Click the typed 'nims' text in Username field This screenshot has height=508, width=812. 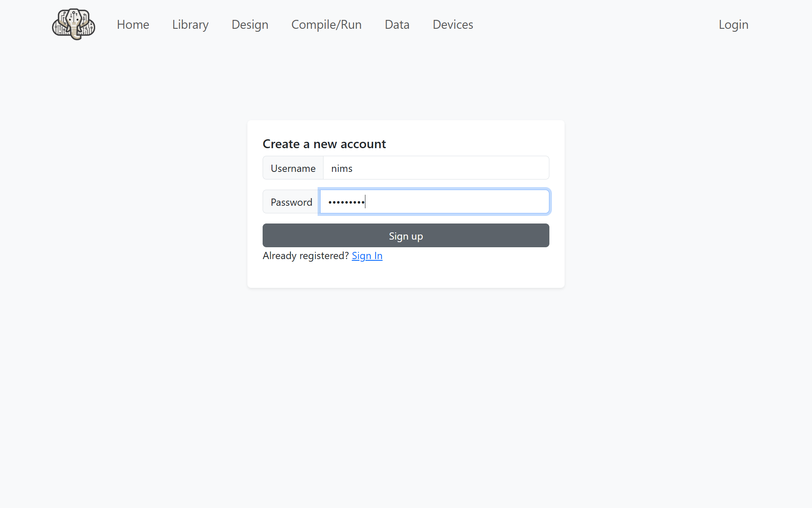342,168
